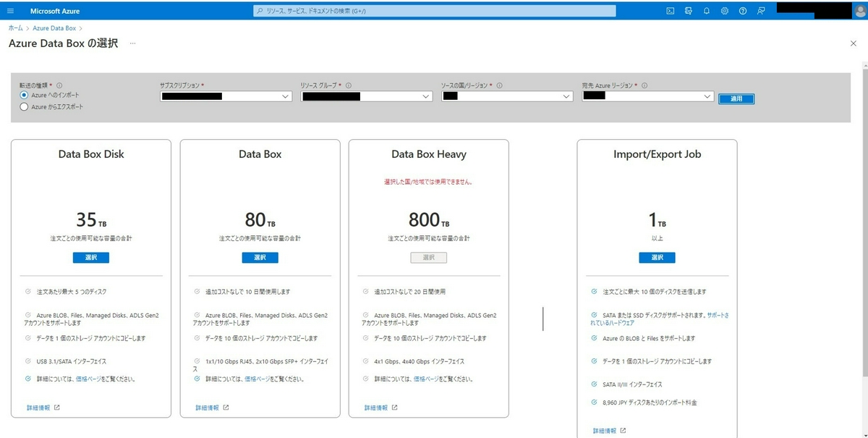
Task: Open the account avatar menu
Action: point(860,11)
